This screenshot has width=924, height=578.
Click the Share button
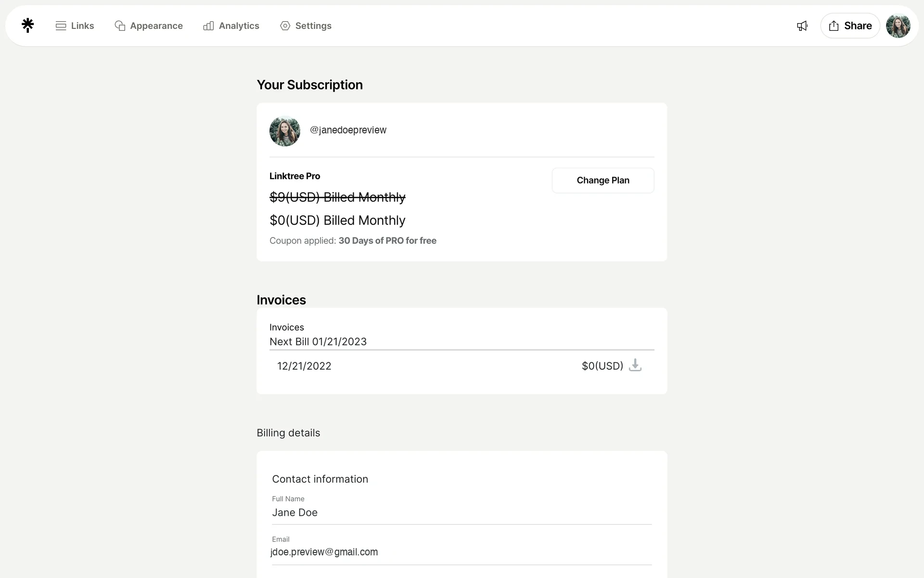pos(850,26)
